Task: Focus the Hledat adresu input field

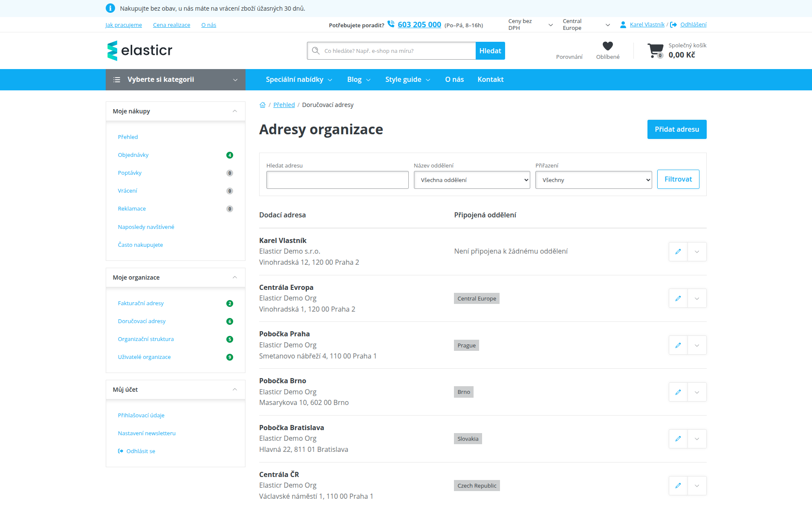Action: pyautogui.click(x=338, y=180)
